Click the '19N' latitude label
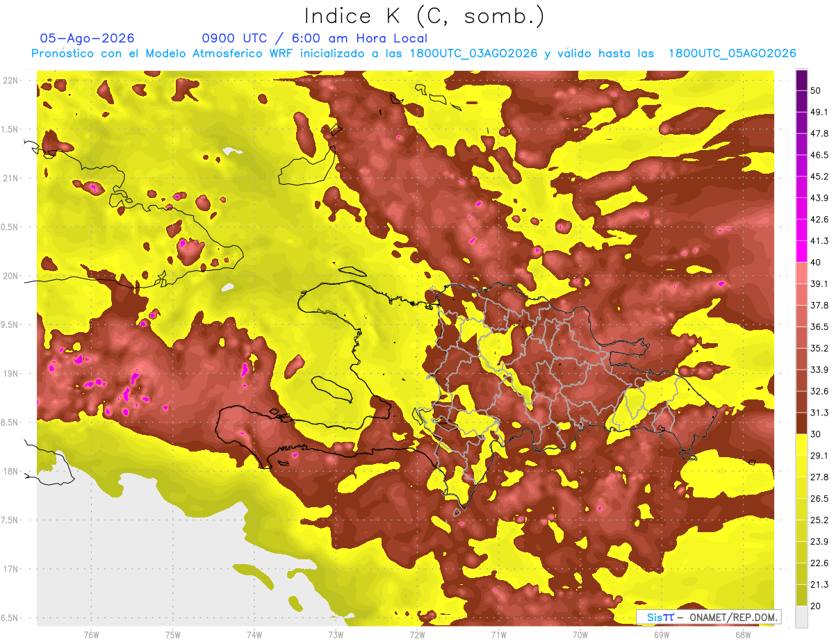This screenshot has height=644, width=834. 10,373
